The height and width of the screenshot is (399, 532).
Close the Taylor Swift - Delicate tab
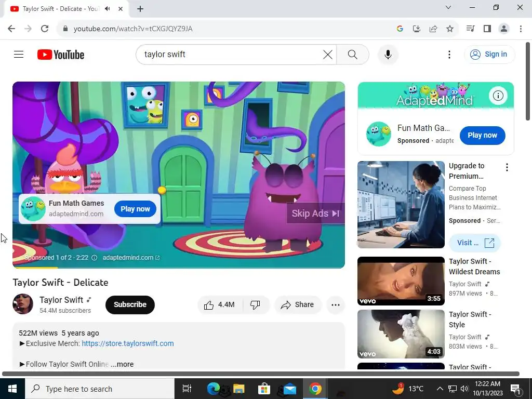[121, 9]
